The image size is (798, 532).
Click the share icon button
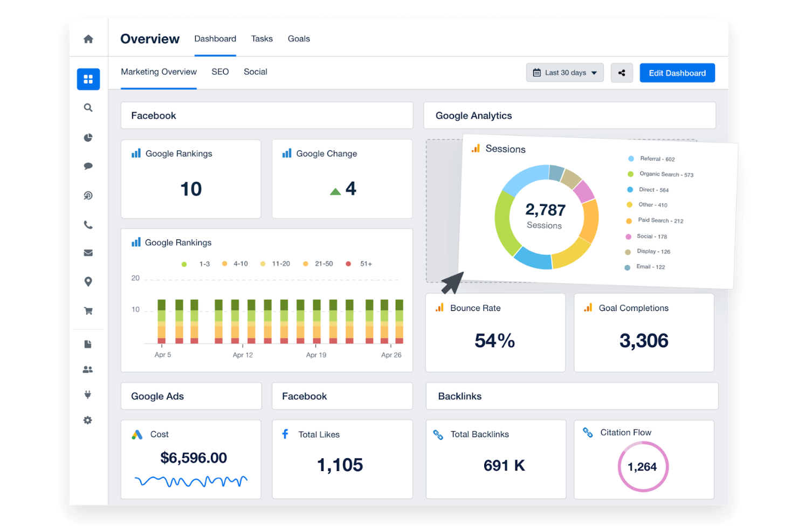click(622, 73)
